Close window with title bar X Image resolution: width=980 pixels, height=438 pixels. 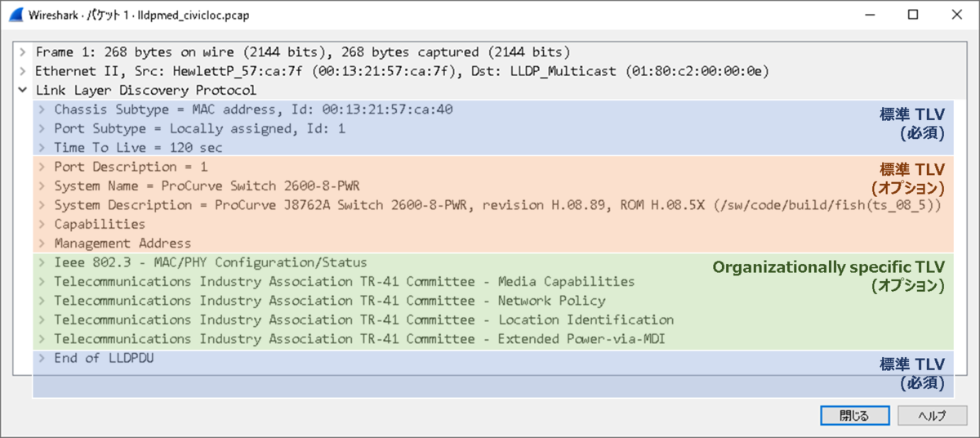pos(956,14)
